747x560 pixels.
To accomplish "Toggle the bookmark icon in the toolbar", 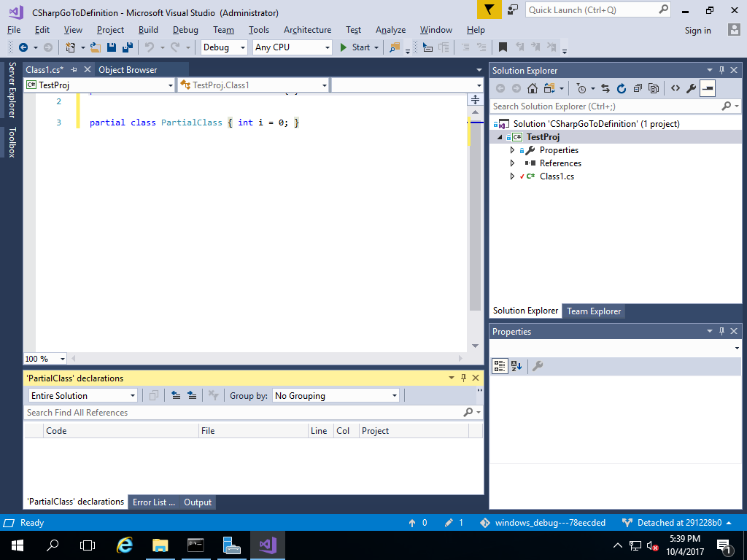I will click(x=503, y=47).
